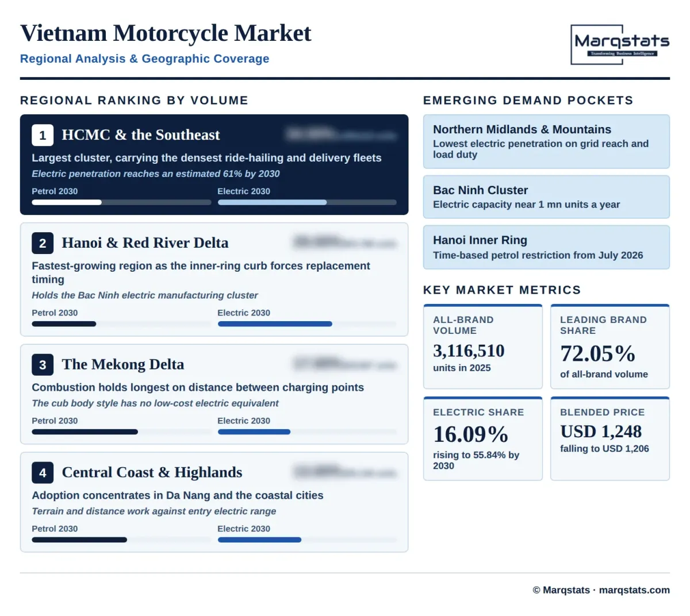Click 'Terrain and distance work against' line
This screenshot has width=690, height=616.
(154, 511)
